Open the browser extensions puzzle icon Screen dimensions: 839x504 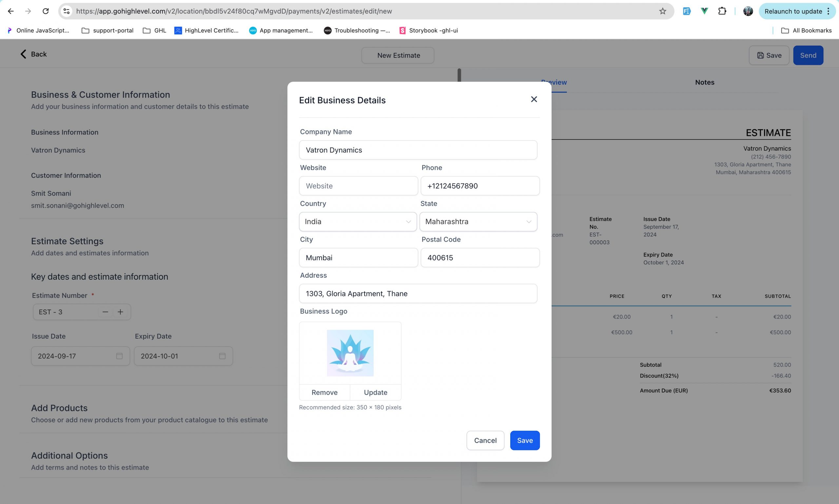(x=722, y=11)
